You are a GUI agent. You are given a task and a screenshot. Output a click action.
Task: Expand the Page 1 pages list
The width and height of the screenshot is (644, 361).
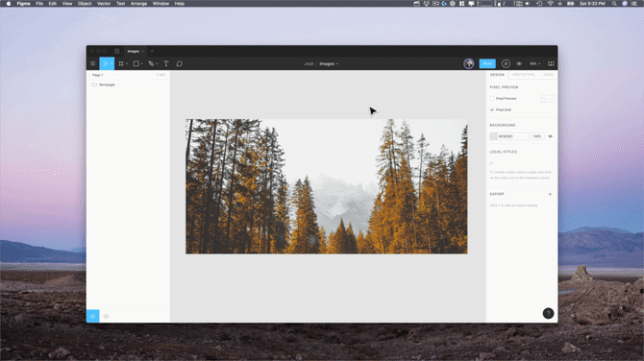tap(97, 75)
